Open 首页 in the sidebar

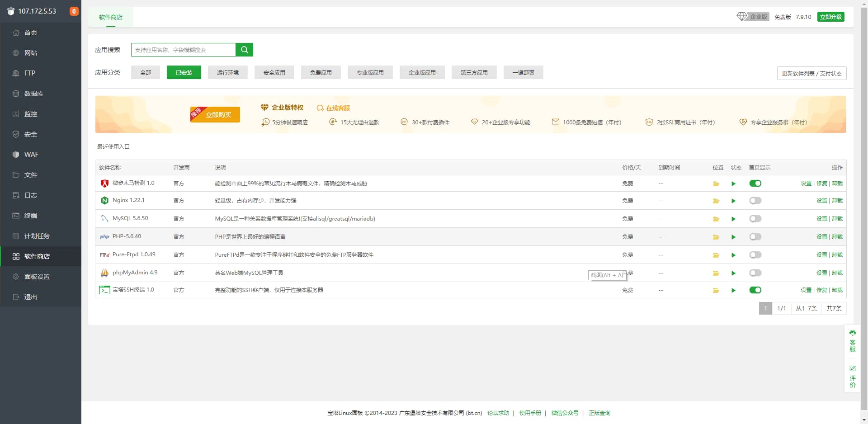[x=41, y=33]
